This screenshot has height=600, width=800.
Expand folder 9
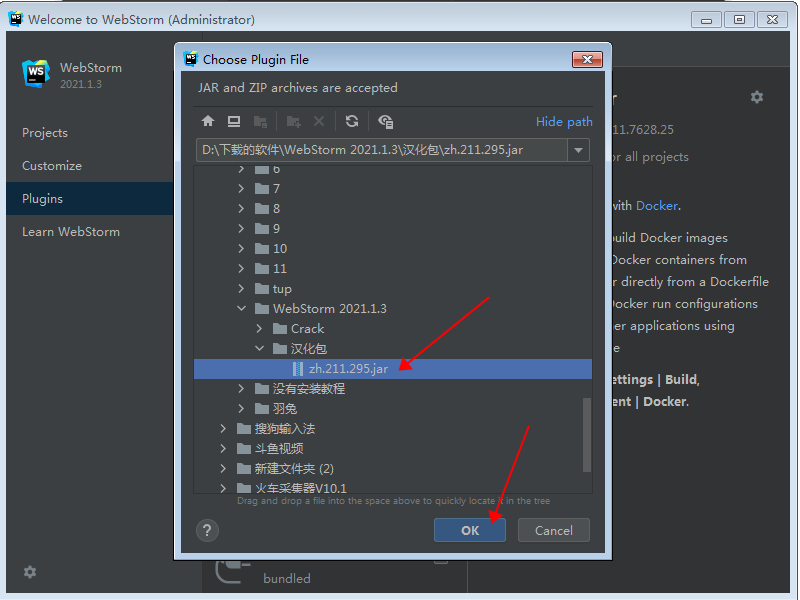pyautogui.click(x=241, y=229)
